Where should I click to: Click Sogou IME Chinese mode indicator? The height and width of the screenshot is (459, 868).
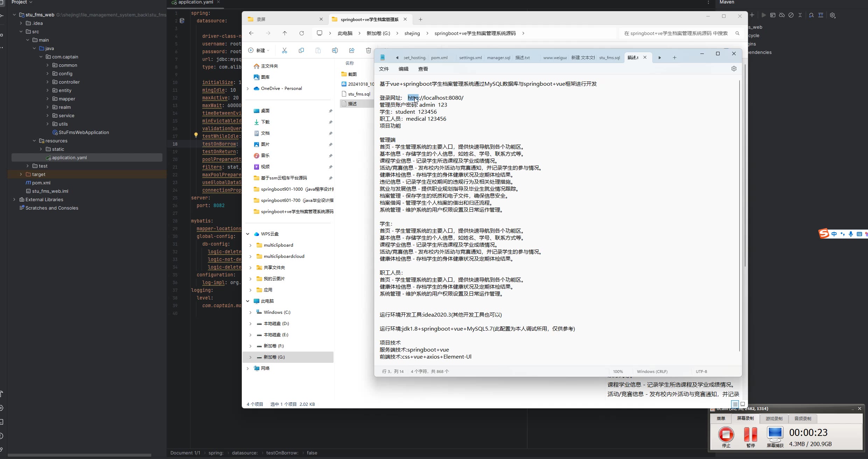834,234
